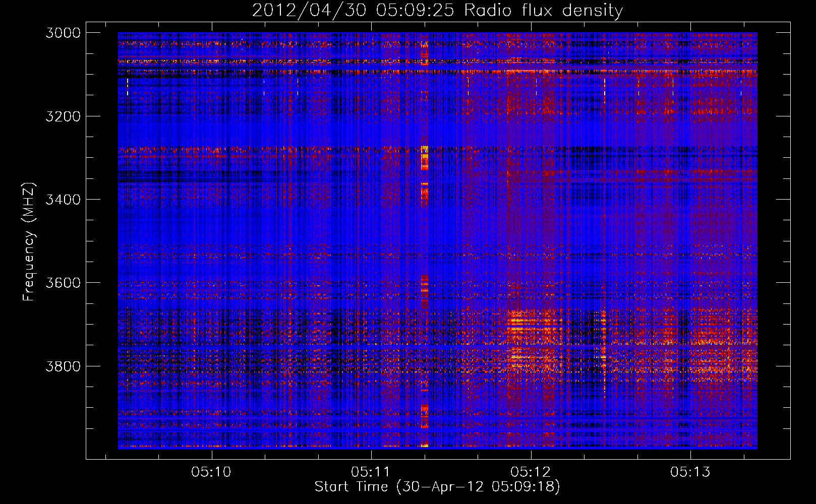Click the "Frequency (MHZ)" axis label
The height and width of the screenshot is (504, 816).
29,242
